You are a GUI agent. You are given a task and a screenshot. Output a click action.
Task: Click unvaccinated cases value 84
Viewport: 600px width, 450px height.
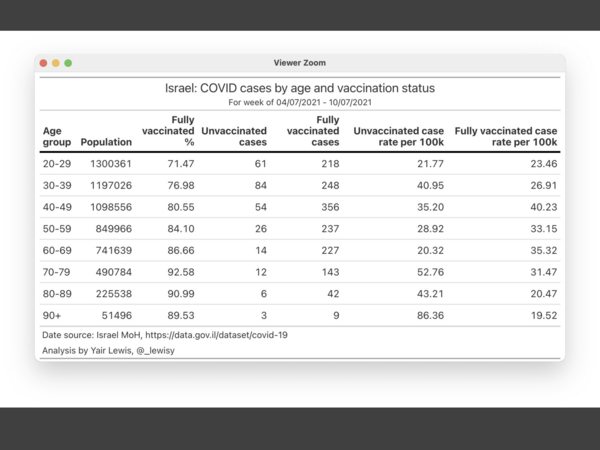(261, 186)
